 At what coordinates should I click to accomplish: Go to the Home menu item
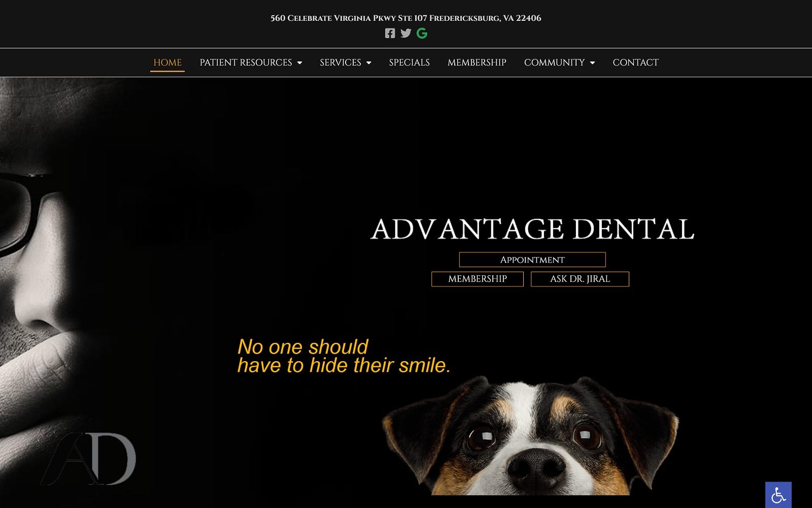point(167,62)
